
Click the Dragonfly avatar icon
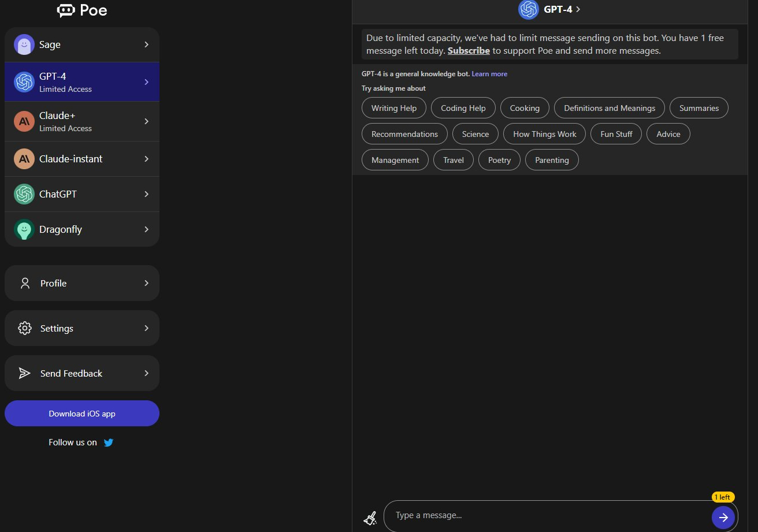tap(24, 229)
